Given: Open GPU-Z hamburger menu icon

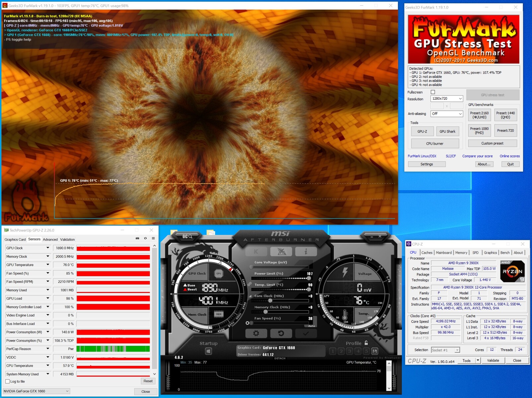Looking at the screenshot, I should [153, 238].
